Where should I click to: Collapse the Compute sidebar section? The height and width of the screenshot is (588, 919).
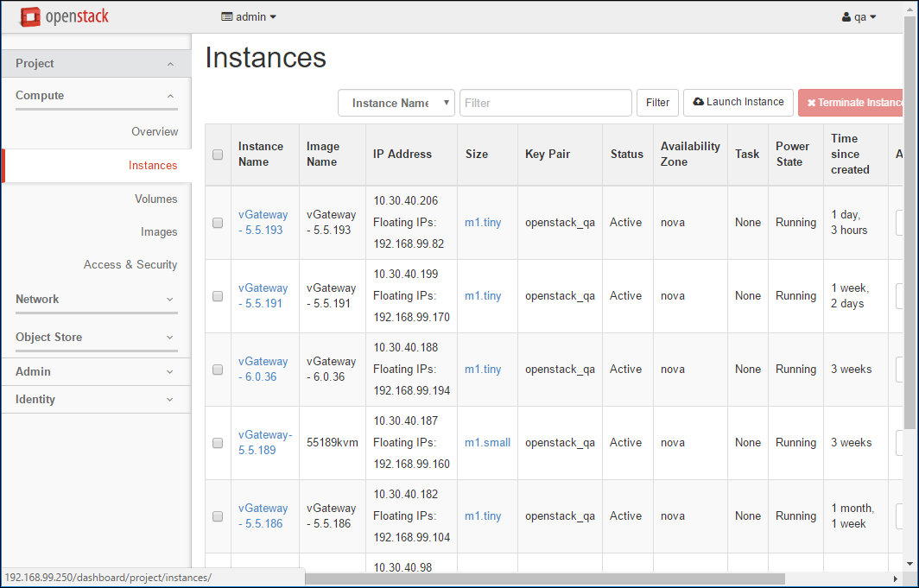click(96, 96)
